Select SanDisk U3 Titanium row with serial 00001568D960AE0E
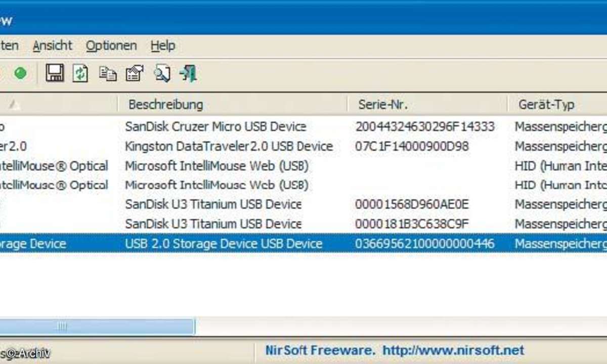This screenshot has height=364, width=607. (x=303, y=204)
